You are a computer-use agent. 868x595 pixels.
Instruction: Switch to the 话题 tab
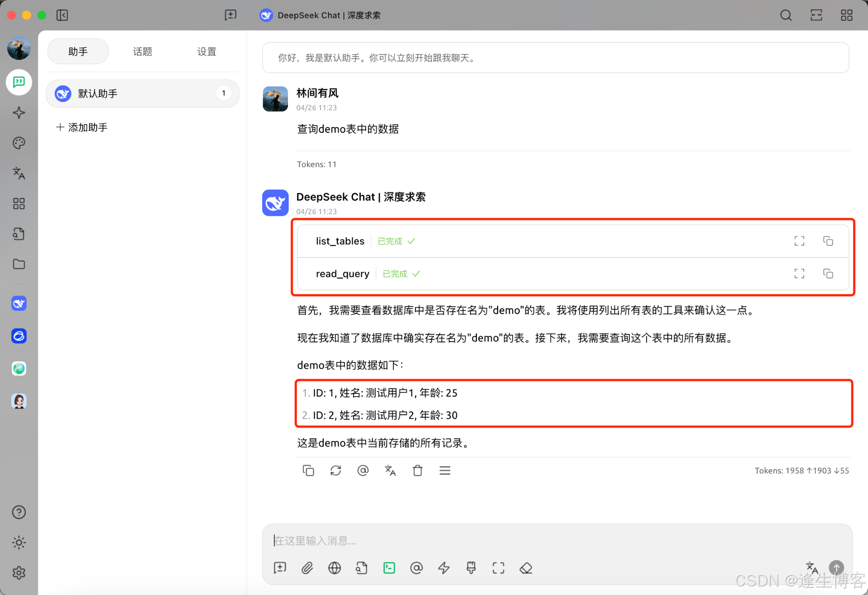pyautogui.click(x=142, y=52)
